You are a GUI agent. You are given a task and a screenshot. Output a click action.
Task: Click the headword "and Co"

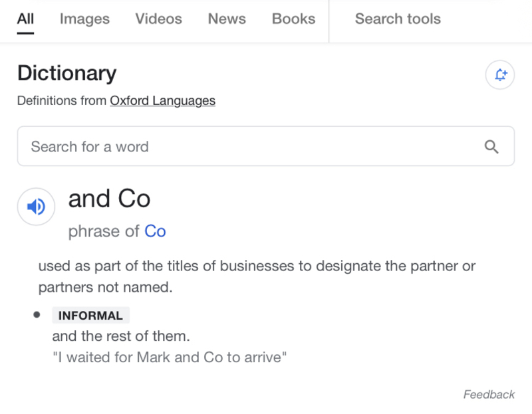coord(110,198)
